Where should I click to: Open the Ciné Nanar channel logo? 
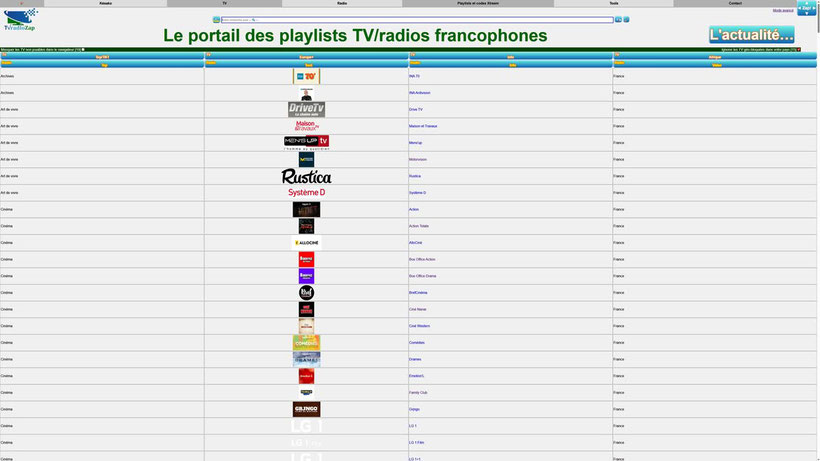point(306,309)
